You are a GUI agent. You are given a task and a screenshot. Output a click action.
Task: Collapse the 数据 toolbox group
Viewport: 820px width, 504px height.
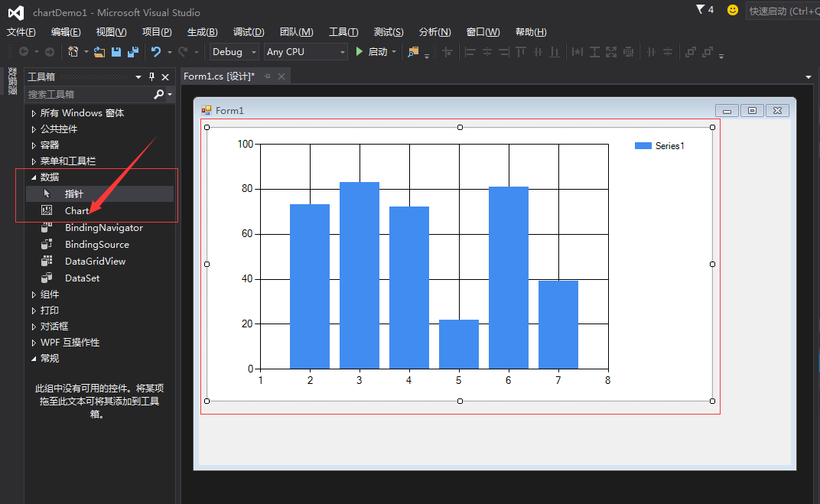click(x=34, y=177)
